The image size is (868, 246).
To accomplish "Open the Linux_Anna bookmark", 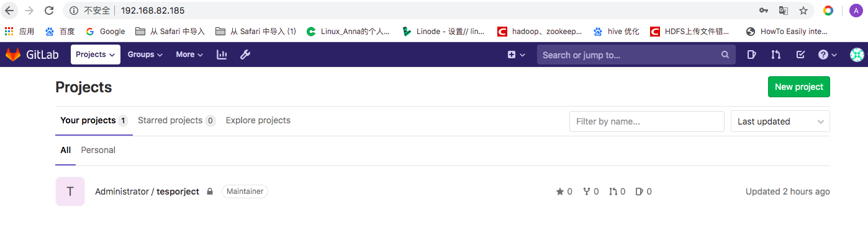I will [x=348, y=31].
